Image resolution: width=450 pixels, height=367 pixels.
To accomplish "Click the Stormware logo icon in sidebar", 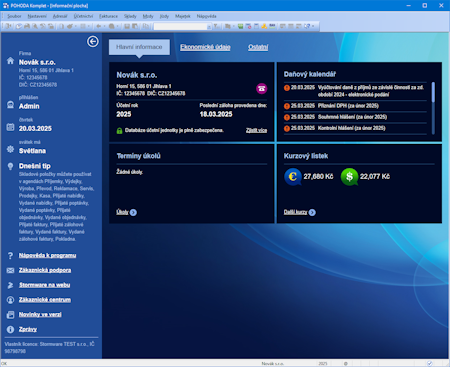I will point(10,285).
